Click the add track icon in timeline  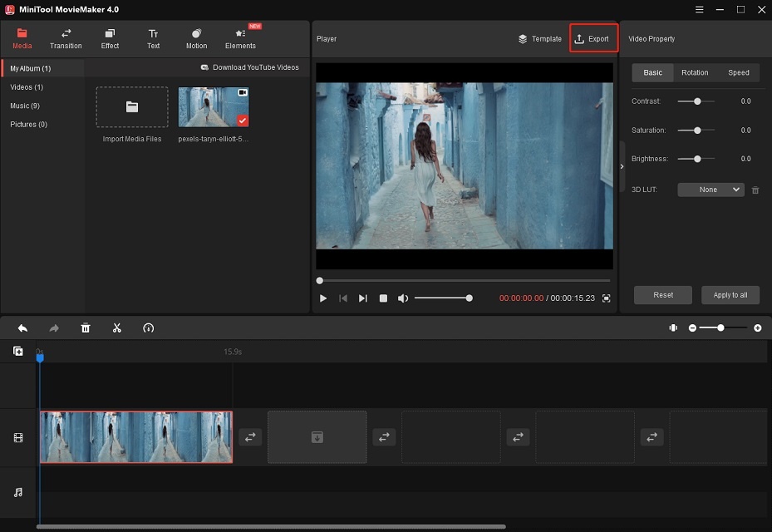coord(17,351)
